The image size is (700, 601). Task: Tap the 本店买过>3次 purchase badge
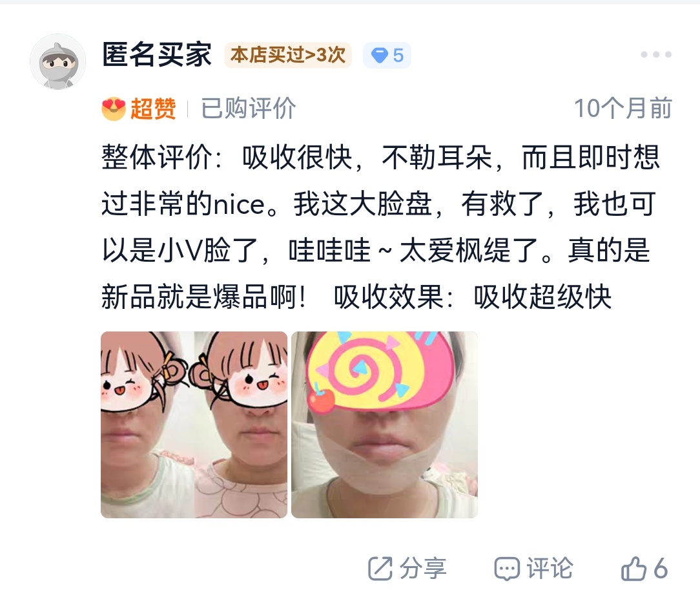point(288,56)
